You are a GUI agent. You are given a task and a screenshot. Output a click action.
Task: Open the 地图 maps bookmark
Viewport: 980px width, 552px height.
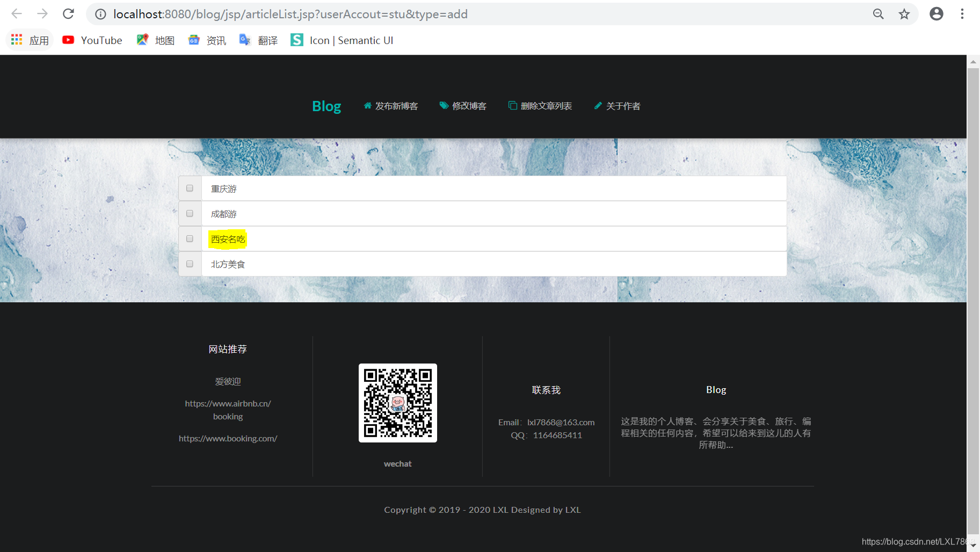pyautogui.click(x=156, y=40)
